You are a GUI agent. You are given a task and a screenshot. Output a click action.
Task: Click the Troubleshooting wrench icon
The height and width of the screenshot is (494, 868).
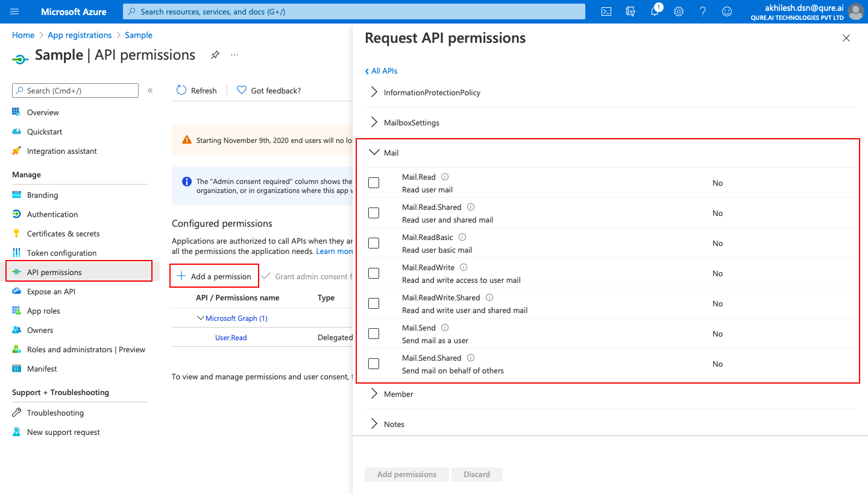click(x=16, y=413)
